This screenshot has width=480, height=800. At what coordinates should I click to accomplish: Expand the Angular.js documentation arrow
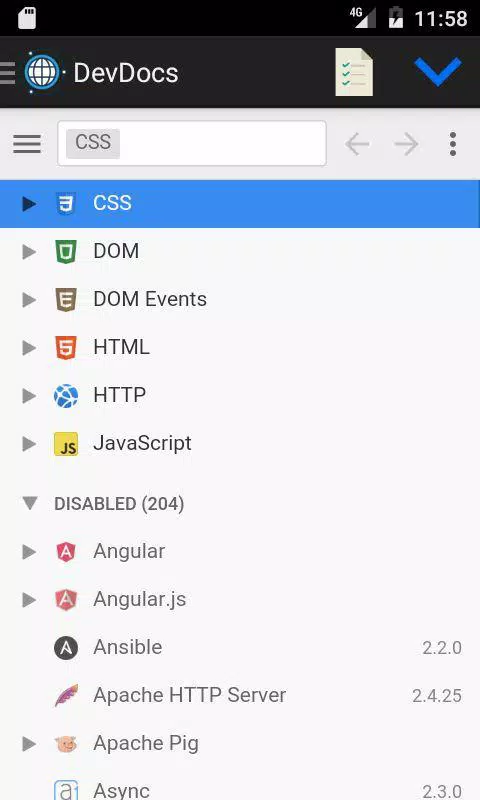pos(29,600)
